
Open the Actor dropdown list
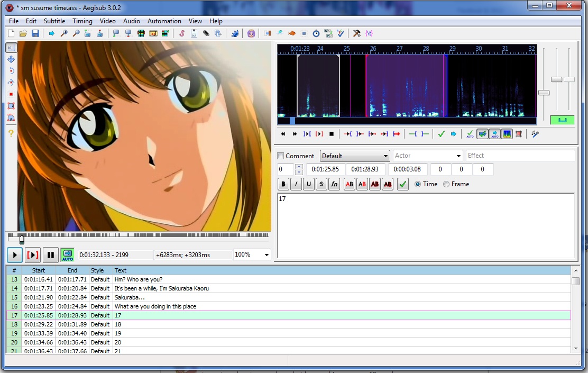point(427,156)
